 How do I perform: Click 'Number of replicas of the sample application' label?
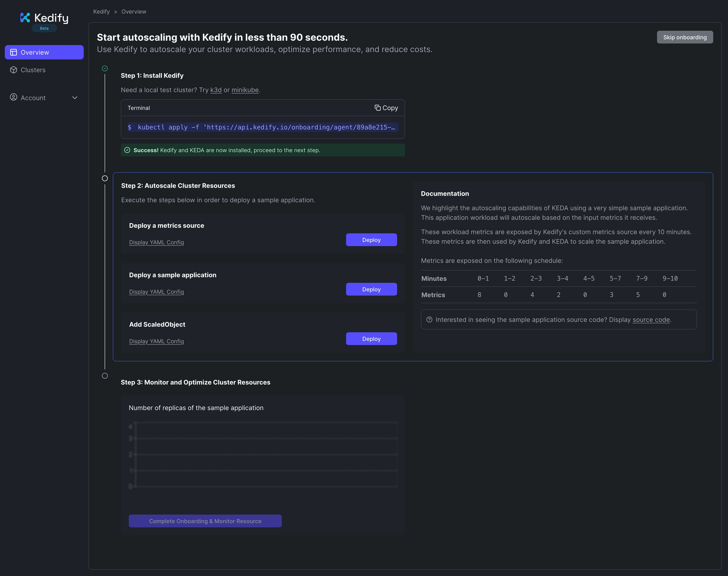[196, 408]
